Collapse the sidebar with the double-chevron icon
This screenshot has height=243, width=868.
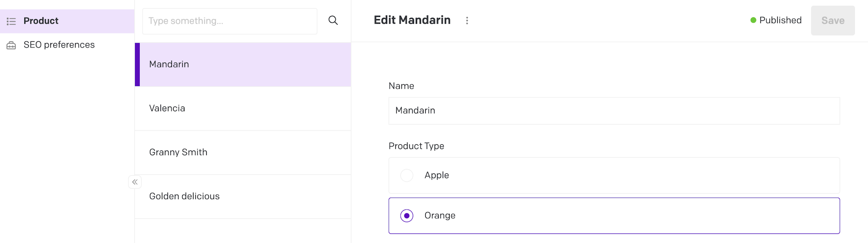[135, 182]
